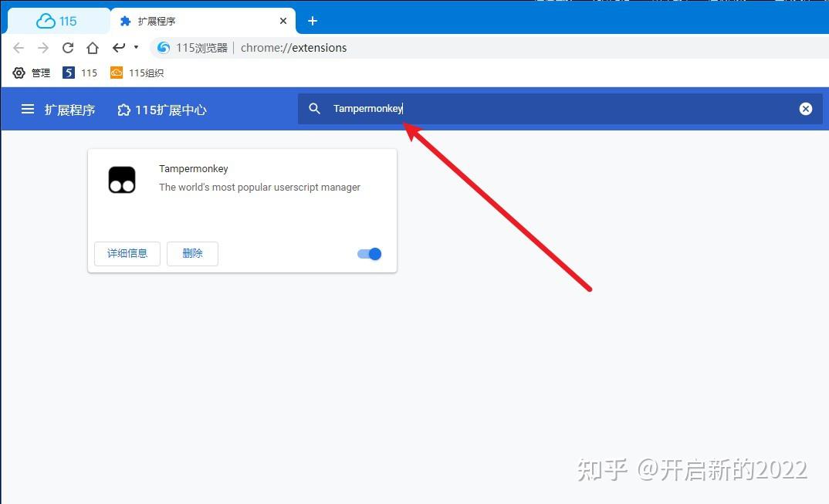This screenshot has width=829, height=504.
Task: Click the undo closed tab arrow
Action: point(118,48)
